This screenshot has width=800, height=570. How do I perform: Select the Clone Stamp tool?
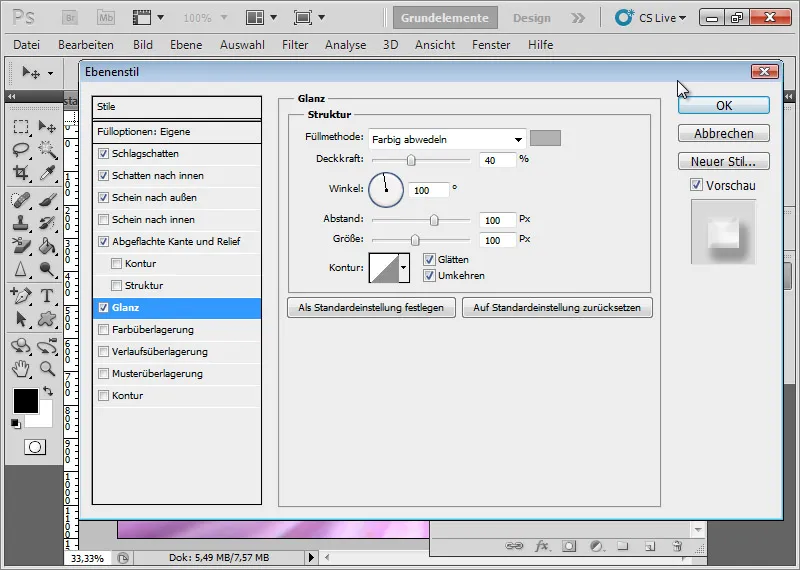(21, 223)
